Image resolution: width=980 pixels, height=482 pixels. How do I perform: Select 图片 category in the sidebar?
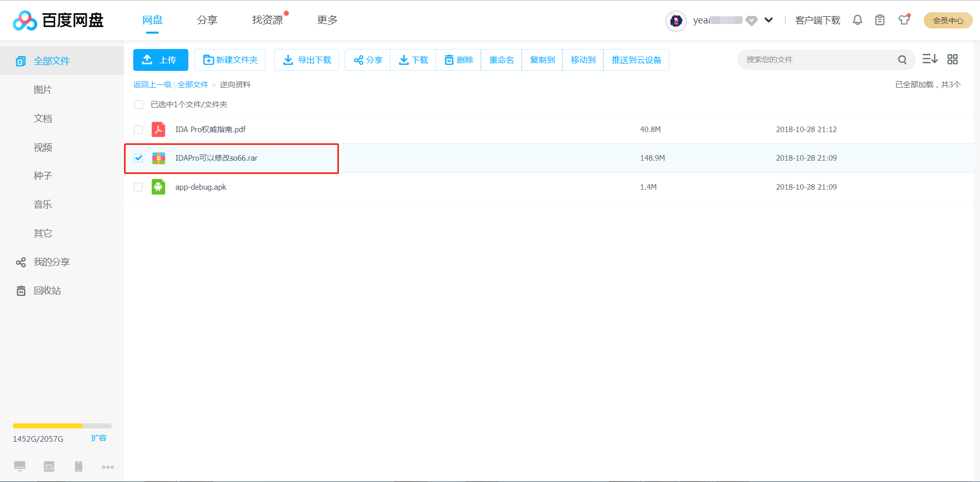pos(43,90)
